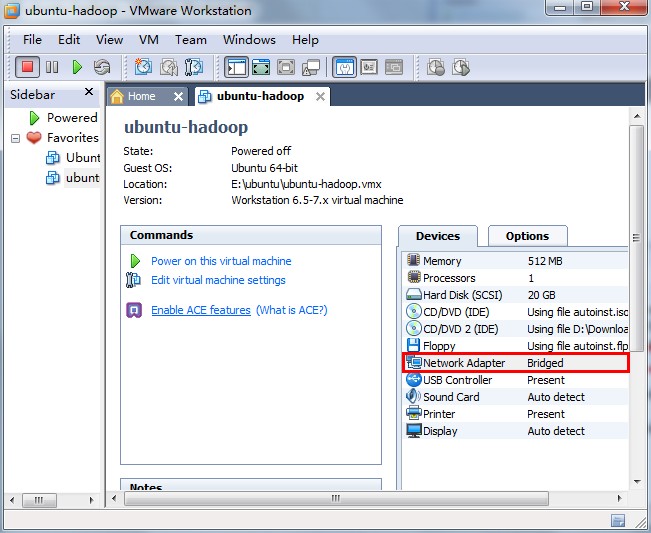Screen dimensions: 651x533
Task: Click the Sound Card speaker icon
Action: (413, 396)
